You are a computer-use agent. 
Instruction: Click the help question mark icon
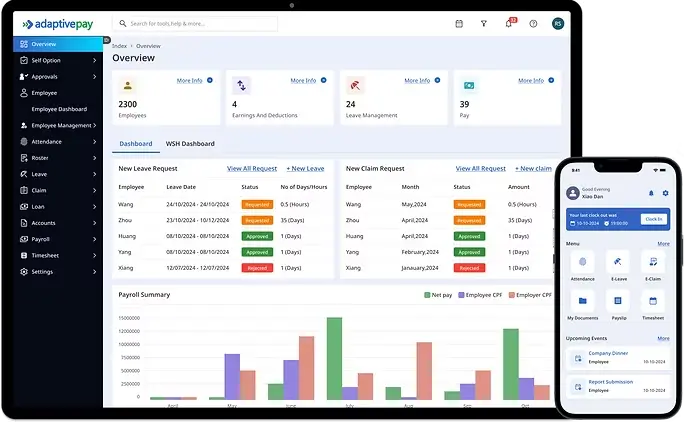click(533, 23)
